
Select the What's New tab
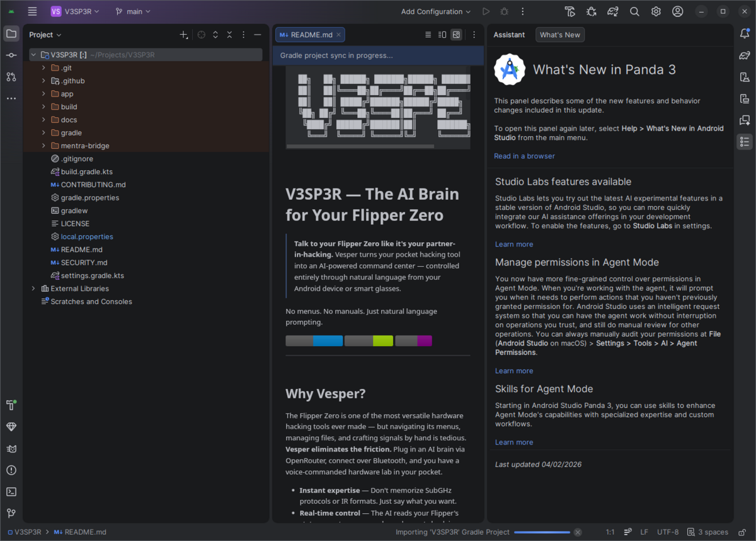[x=560, y=35]
